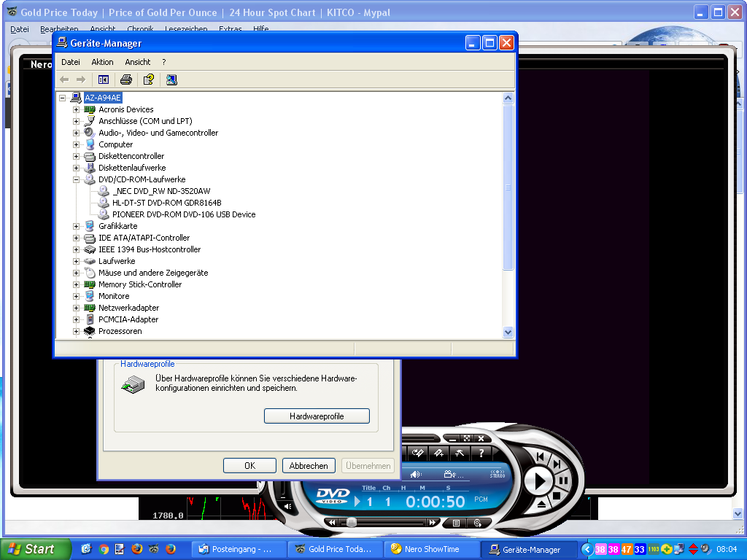This screenshot has height=560, width=747.
Task: Open the Windows Start button
Action: (x=35, y=549)
